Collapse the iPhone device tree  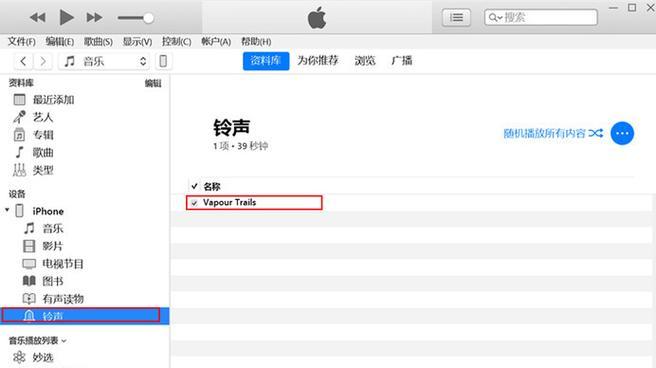click(7, 210)
